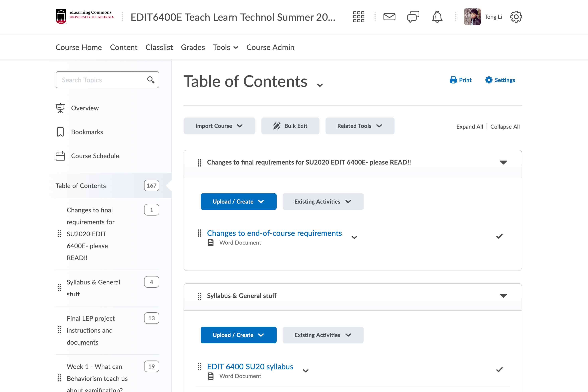Click the magnifier in Search Topics

(150, 80)
